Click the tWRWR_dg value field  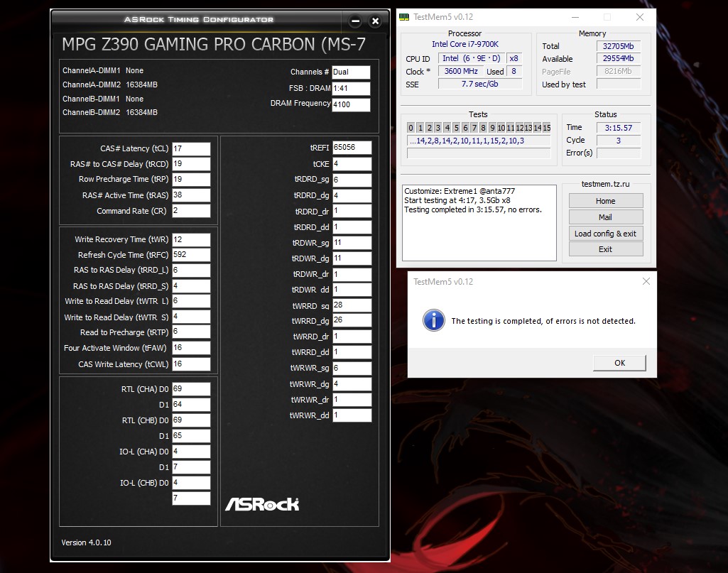(352, 384)
